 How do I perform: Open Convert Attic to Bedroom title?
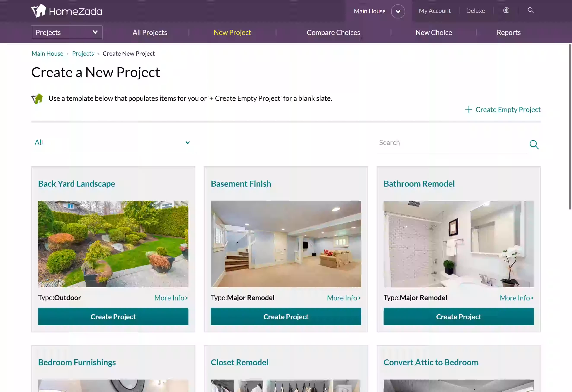click(431, 362)
